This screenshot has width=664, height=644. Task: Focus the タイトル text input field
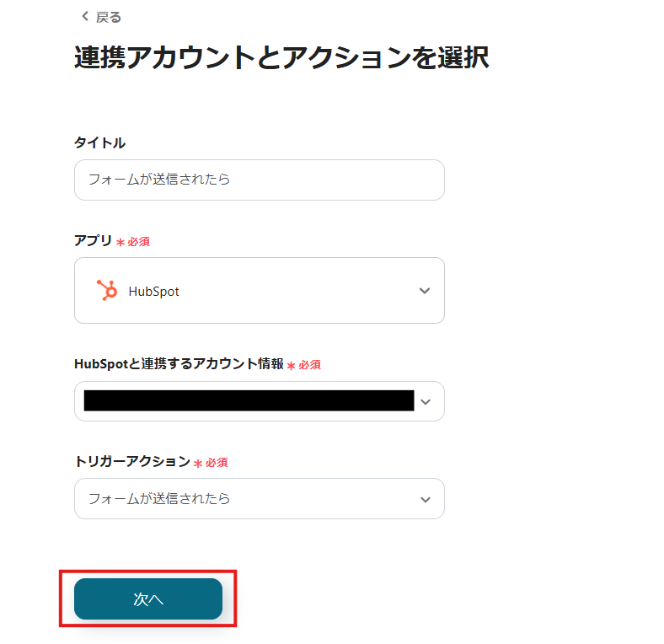click(259, 180)
